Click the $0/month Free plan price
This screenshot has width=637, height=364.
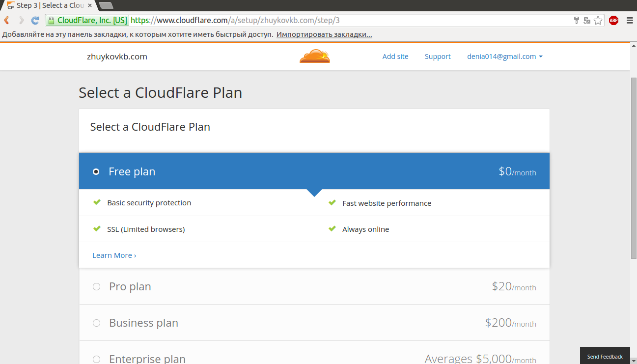click(x=517, y=172)
